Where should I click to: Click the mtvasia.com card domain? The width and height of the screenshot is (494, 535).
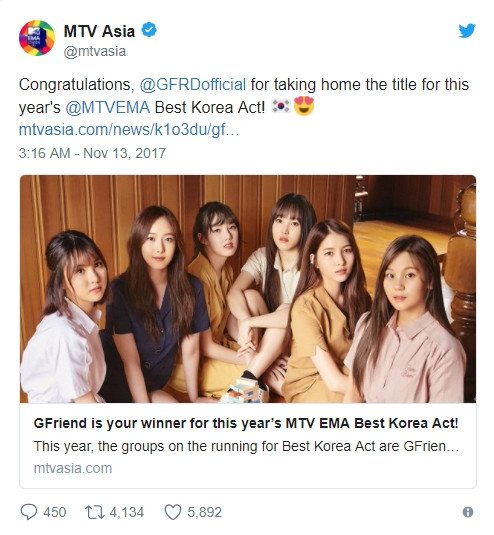73,468
